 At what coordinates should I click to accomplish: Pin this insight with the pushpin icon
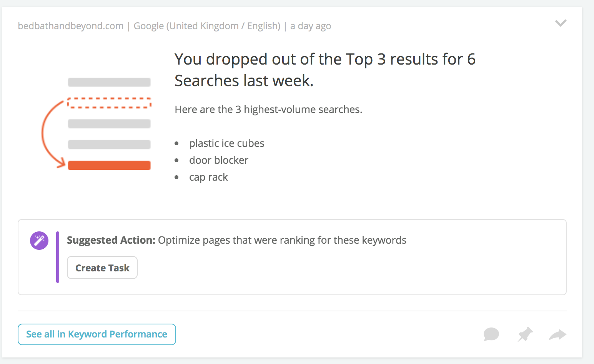coord(525,334)
